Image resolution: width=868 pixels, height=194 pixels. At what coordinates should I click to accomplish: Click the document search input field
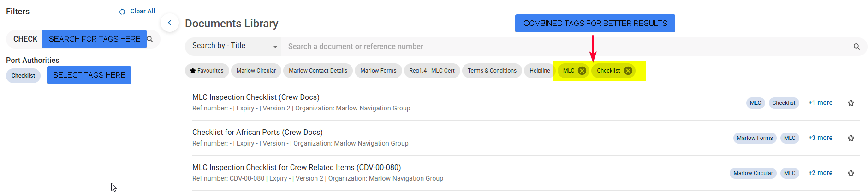point(567,47)
